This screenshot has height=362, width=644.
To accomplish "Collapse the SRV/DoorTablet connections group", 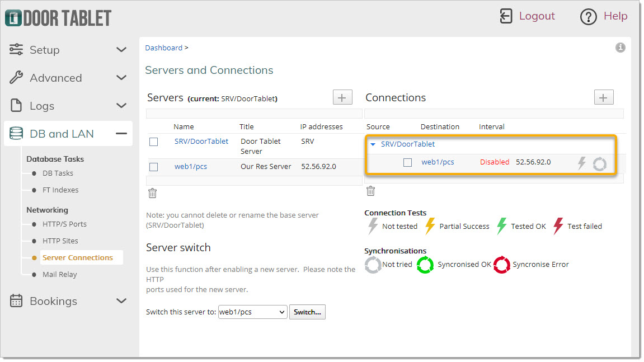I will pos(373,144).
